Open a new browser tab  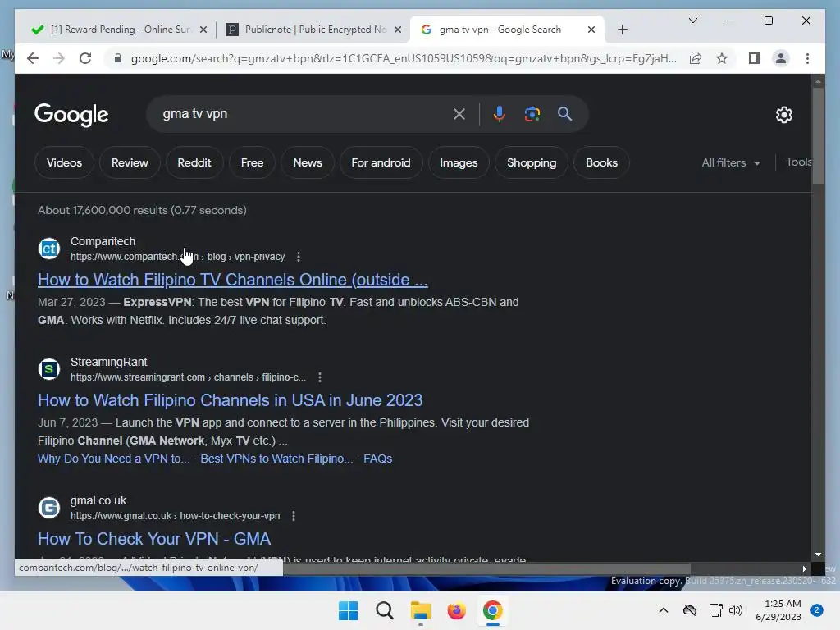click(x=623, y=30)
